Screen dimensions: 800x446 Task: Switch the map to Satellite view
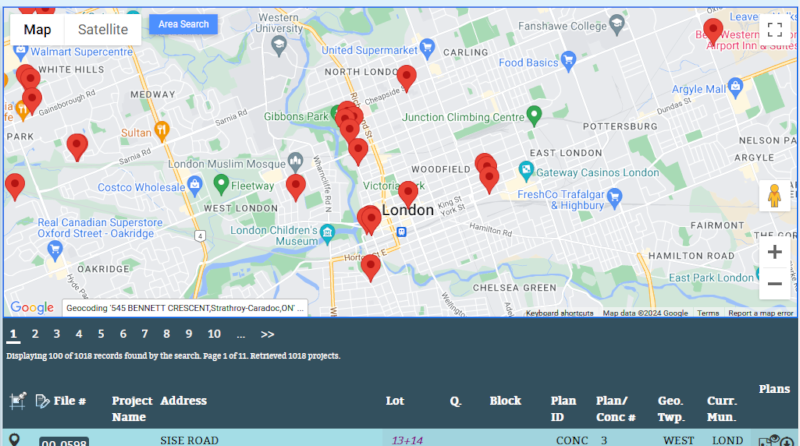point(103,30)
